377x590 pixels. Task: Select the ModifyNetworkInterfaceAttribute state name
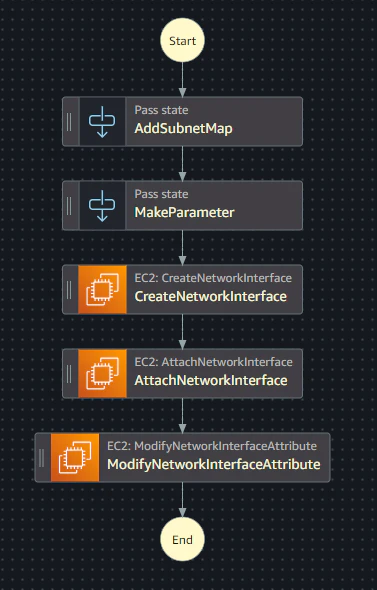[x=214, y=464]
